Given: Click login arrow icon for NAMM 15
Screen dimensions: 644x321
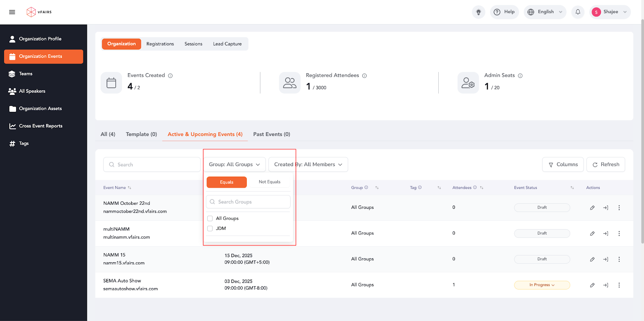Looking at the screenshot, I should pyautogui.click(x=605, y=259).
